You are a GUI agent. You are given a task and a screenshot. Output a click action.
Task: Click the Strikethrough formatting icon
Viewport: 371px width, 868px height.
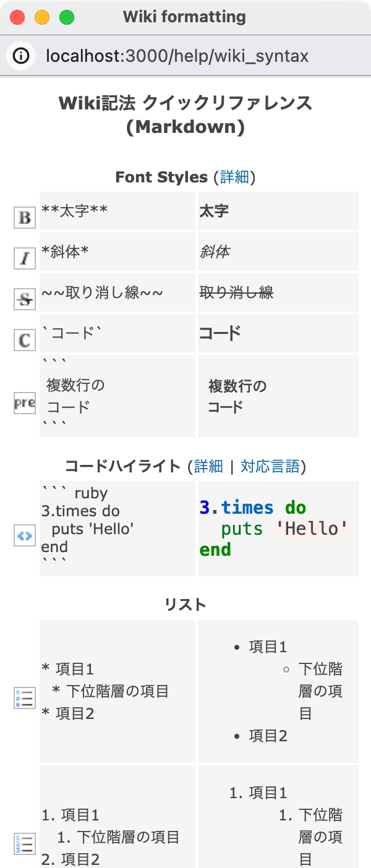25,299
